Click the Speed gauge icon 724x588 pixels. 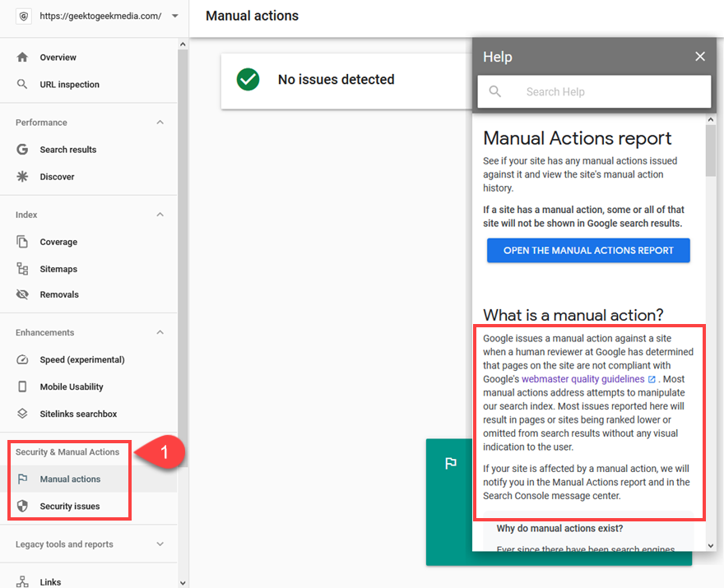tap(22, 359)
